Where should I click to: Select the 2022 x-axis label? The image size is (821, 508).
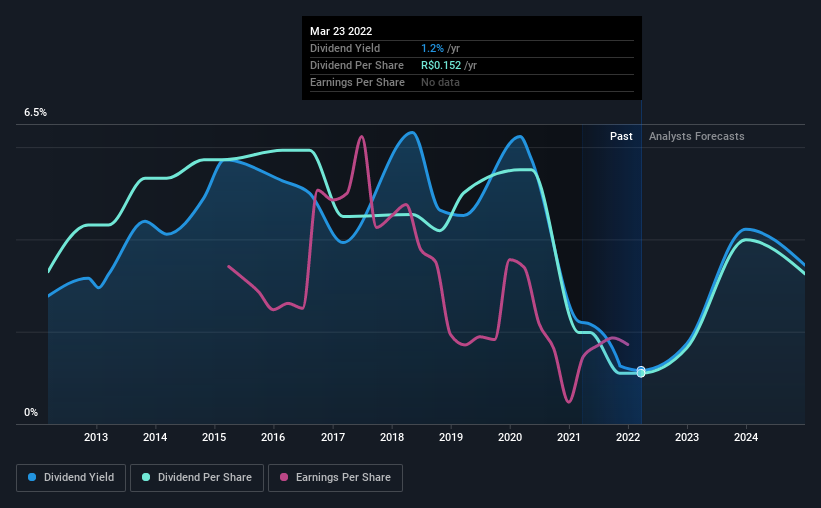pos(628,437)
